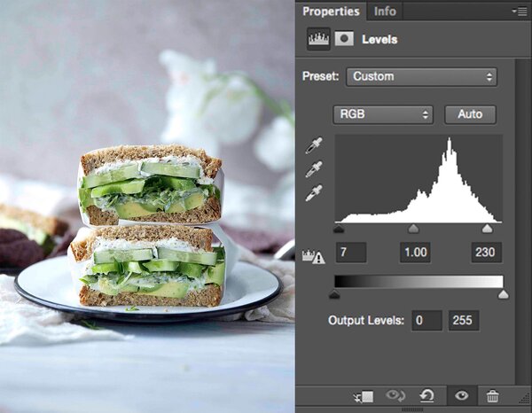The image size is (532, 413).
Task: View the previous state icon
Action: (395, 395)
